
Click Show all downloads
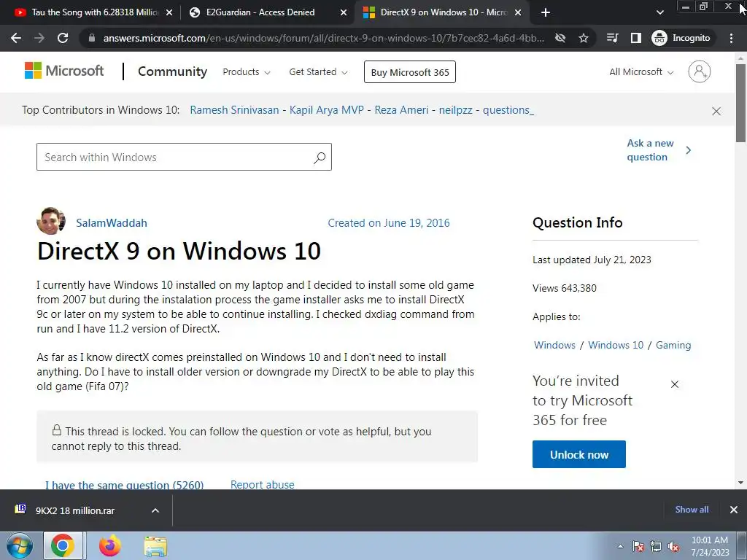pyautogui.click(x=692, y=510)
